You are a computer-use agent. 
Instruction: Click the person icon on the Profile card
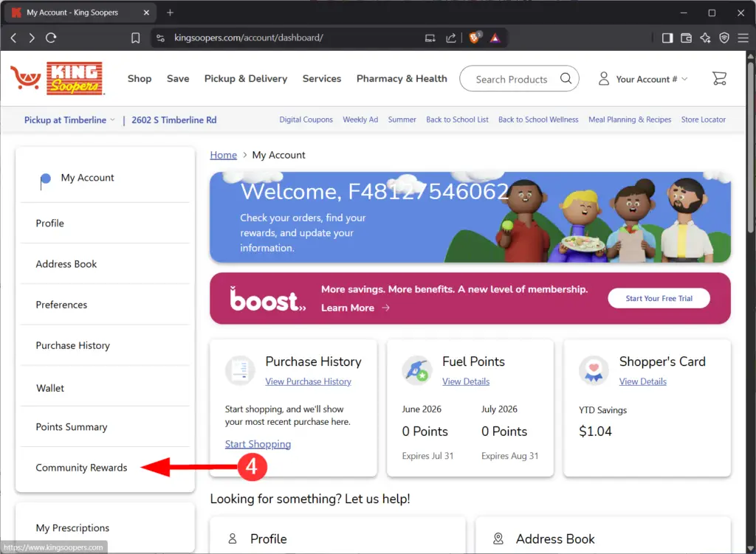233,539
